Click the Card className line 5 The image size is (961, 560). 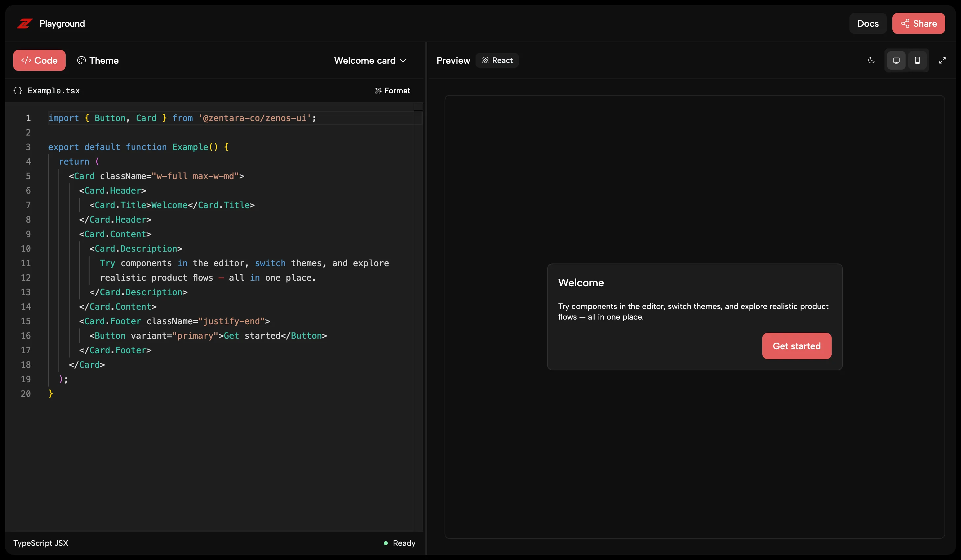pyautogui.click(x=156, y=176)
